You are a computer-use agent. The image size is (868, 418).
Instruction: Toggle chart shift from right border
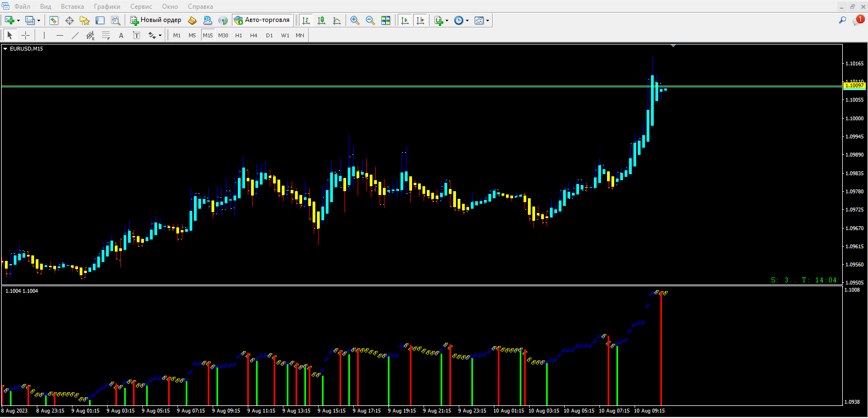[420, 20]
